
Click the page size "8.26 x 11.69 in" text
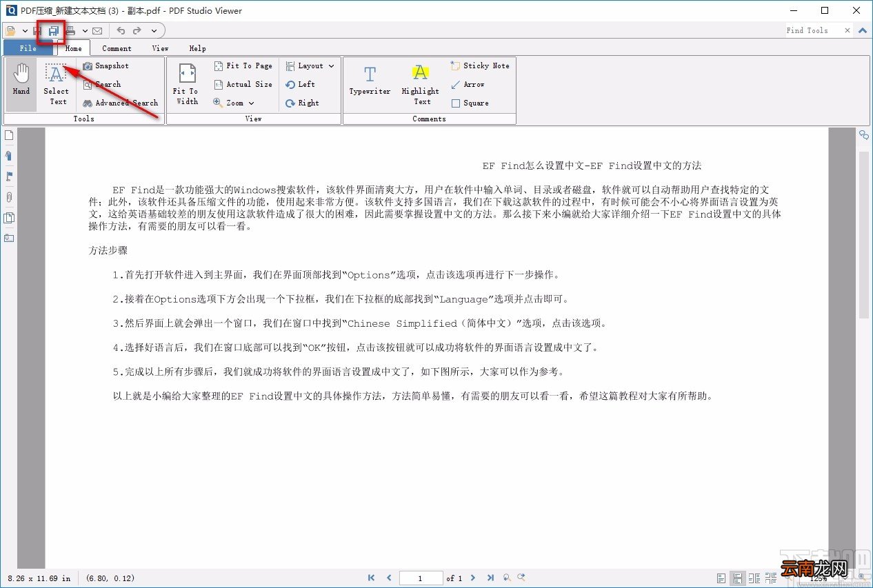[x=39, y=578]
